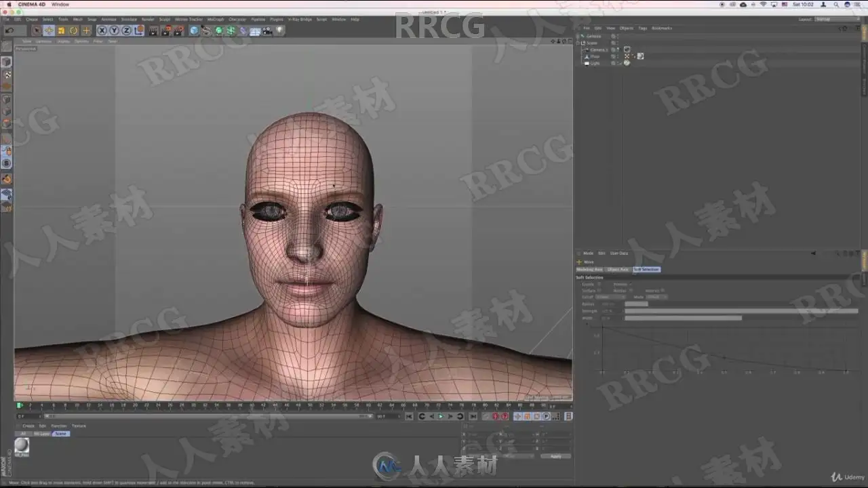Open attribute manager Mode menu
This screenshot has height=488, width=868.
pyautogui.click(x=589, y=253)
